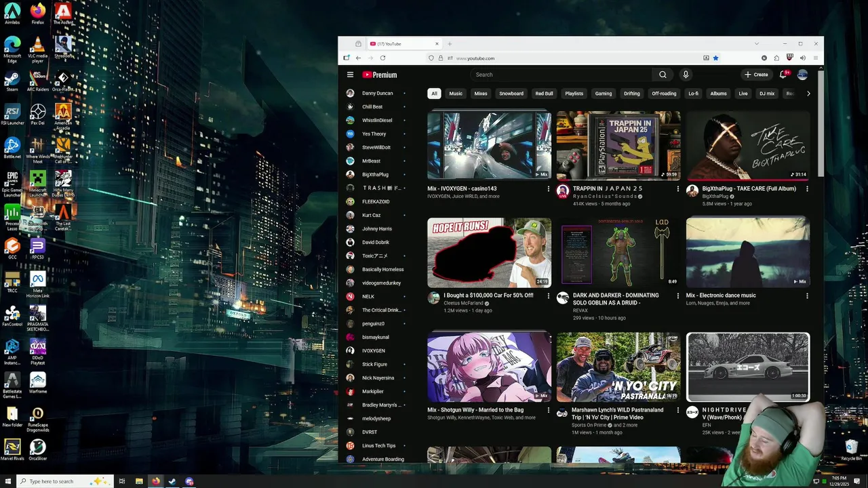Play the HOPE IT RUNS car thumbnail
868x488 pixels.
[x=489, y=252]
